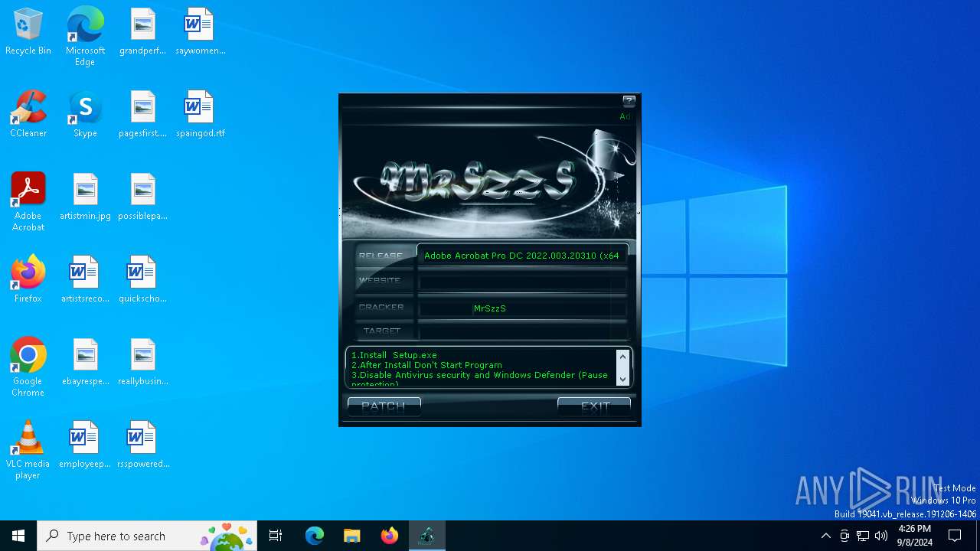Click the instructions scrollbar down arrow
Viewport: 980px width, 551px height.
622,379
